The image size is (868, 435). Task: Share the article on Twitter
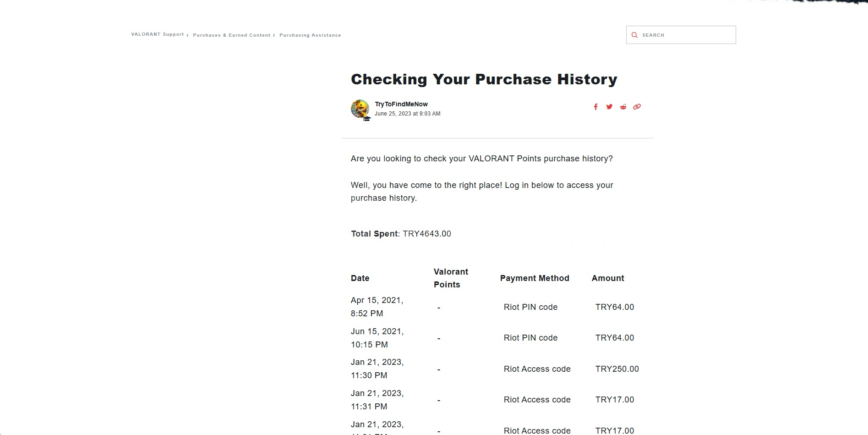point(609,107)
